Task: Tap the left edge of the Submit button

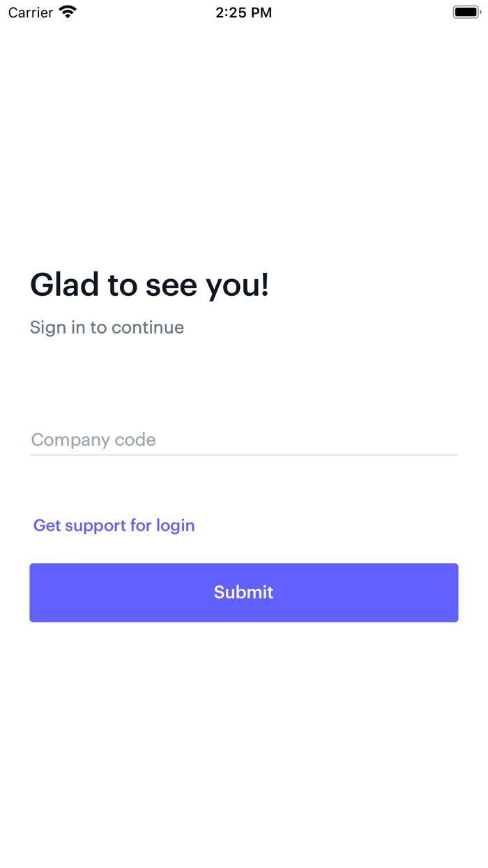Action: pyautogui.click(x=39, y=592)
